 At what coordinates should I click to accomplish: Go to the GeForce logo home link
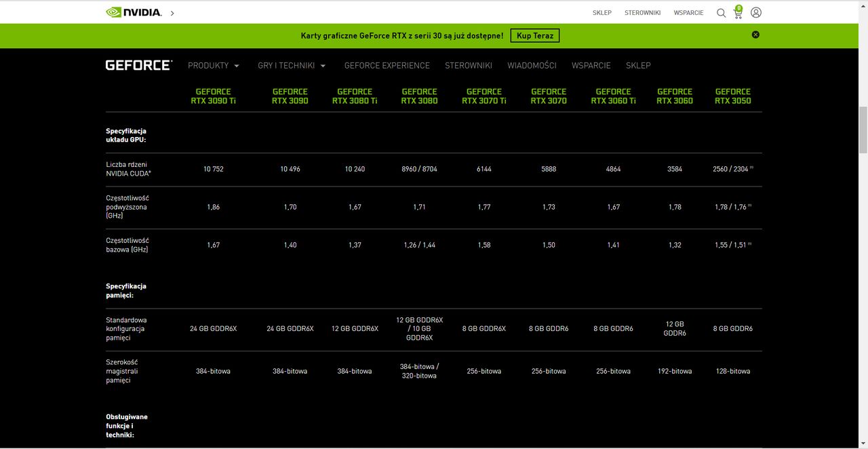click(x=139, y=65)
